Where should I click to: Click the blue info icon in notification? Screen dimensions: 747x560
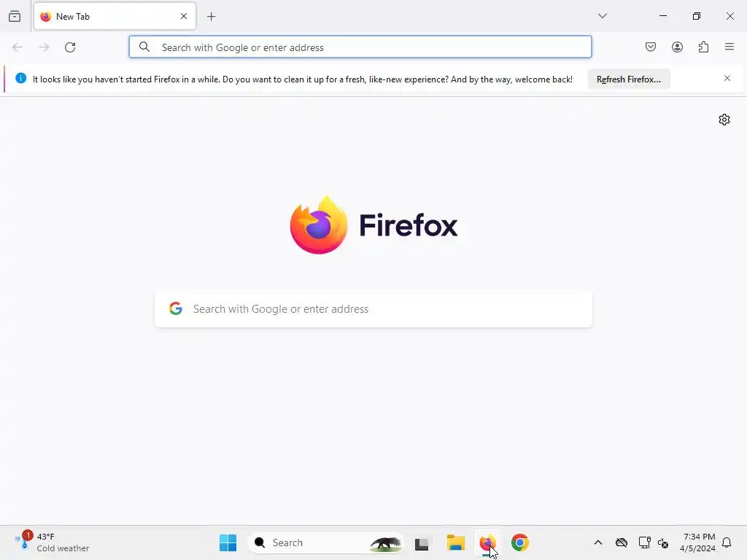point(20,78)
